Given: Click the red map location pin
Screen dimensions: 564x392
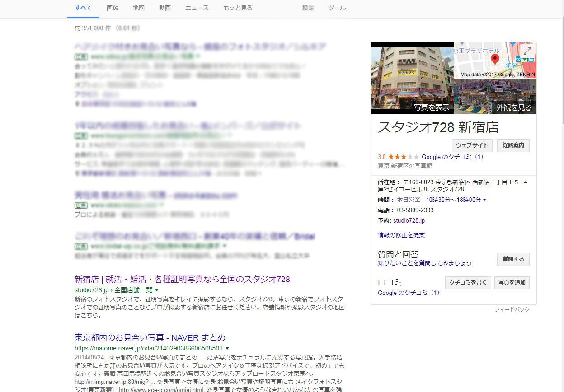Looking at the screenshot, I should click(x=495, y=59).
